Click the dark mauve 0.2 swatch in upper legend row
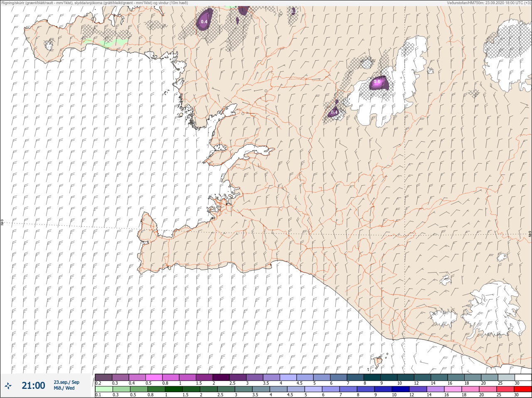Screen dimensions: 532x398 pos(103,377)
